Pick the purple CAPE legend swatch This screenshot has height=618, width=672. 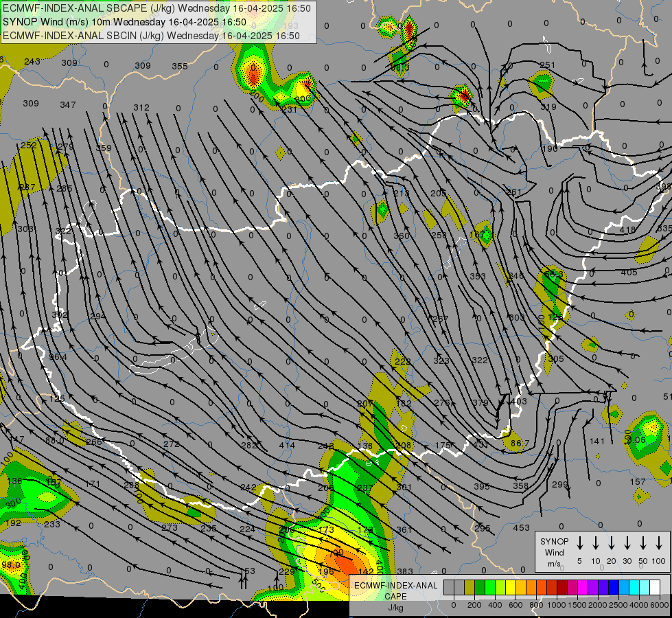pos(594,587)
